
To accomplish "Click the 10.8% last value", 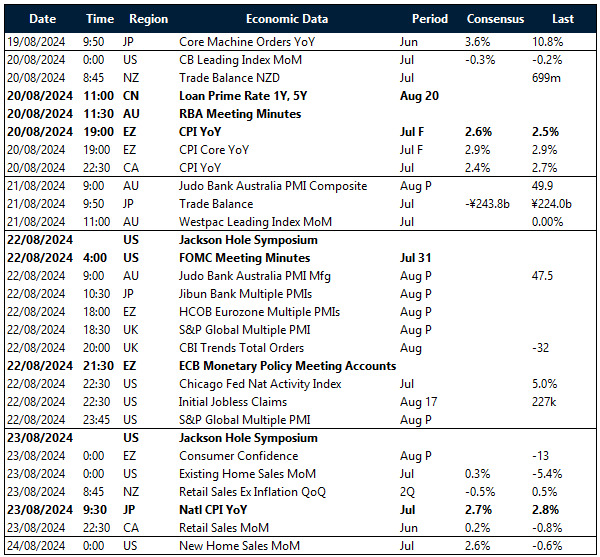I will pos(547,42).
